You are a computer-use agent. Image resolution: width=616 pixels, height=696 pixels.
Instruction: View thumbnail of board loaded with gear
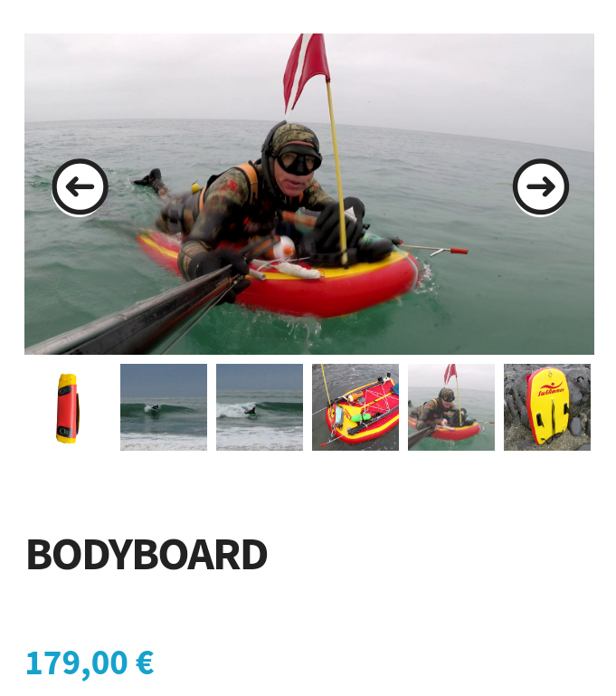(x=355, y=407)
